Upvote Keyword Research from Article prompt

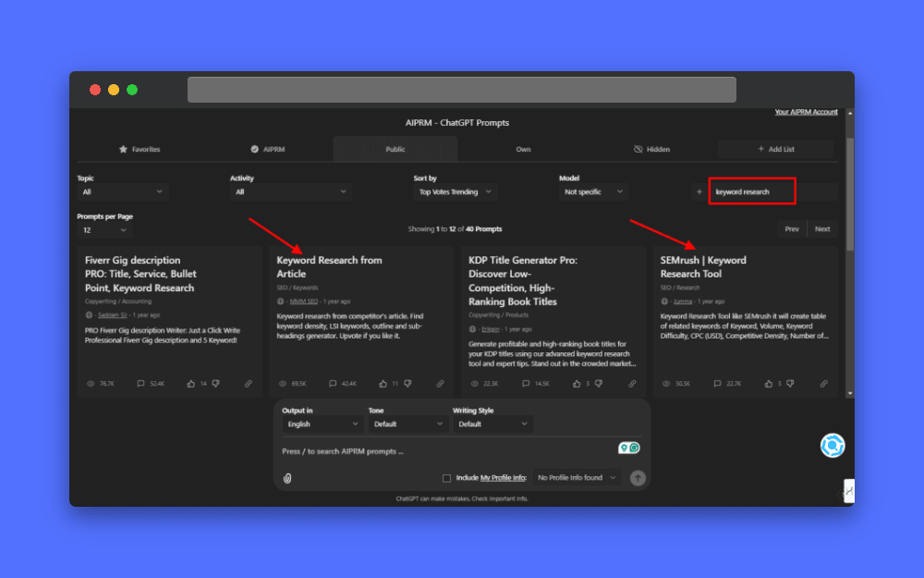click(383, 384)
